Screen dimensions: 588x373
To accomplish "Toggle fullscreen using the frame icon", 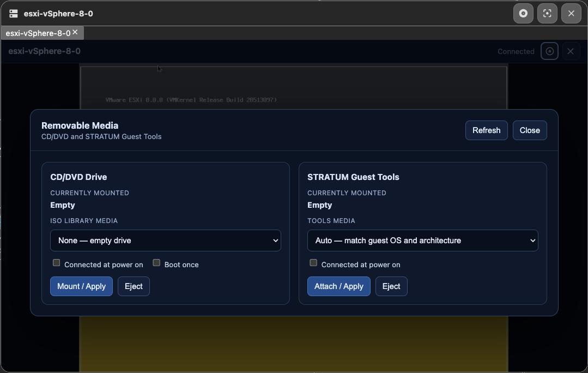I will coord(547,14).
